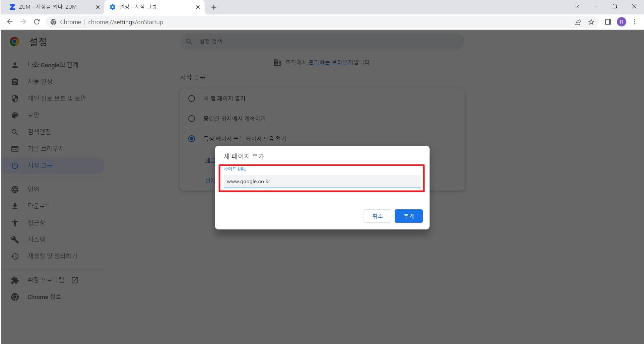Open the 시작 그룹 power icon in sidebar
Screen dimensions: 644x344
[x=15, y=165]
